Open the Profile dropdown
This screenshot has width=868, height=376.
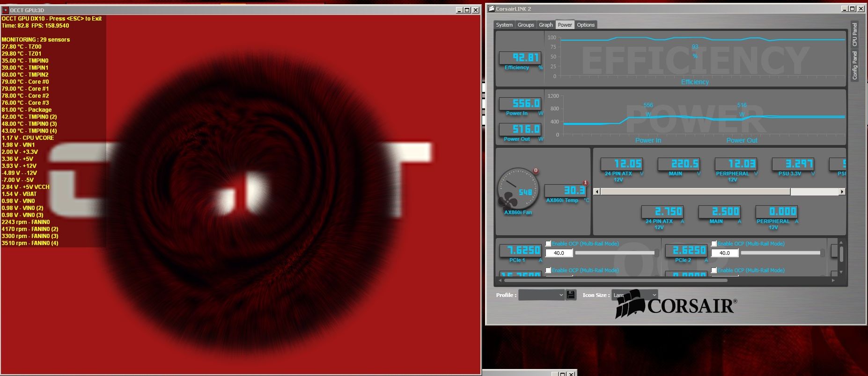click(541, 295)
